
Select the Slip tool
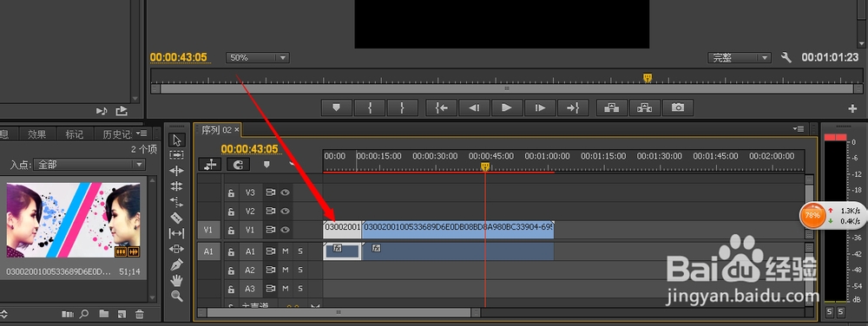pyautogui.click(x=176, y=233)
